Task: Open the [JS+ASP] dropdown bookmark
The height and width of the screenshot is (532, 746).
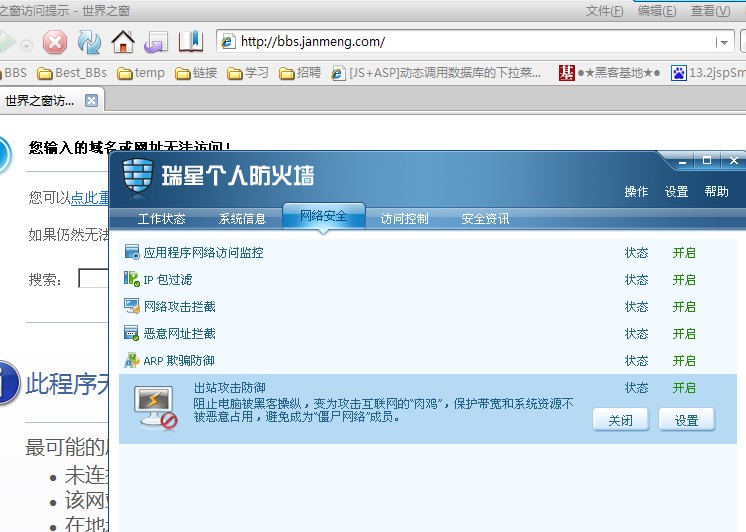Action: (x=436, y=73)
